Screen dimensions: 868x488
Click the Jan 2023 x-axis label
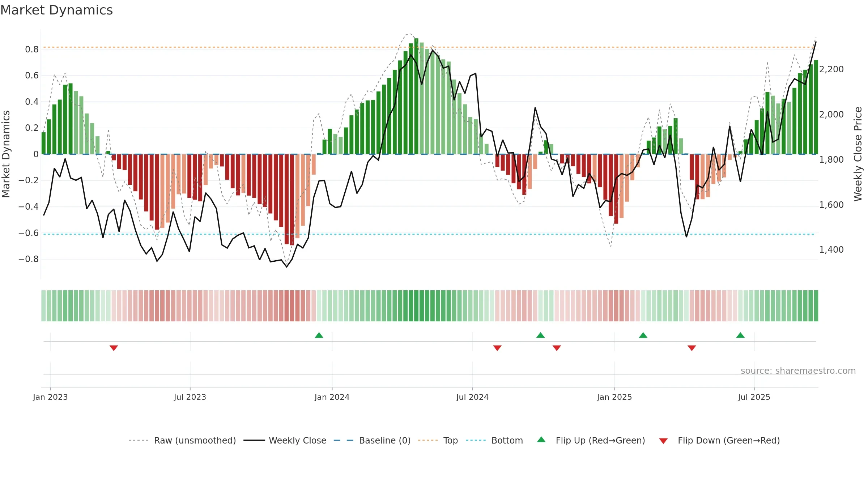(x=50, y=397)
